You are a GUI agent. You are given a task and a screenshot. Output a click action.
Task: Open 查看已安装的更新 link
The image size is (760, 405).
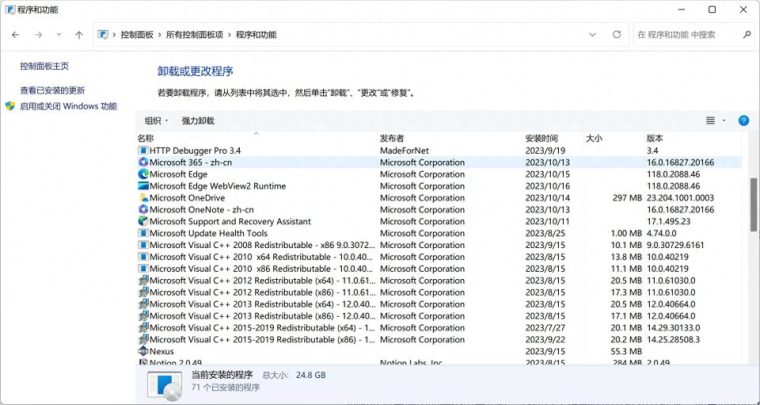tap(52, 91)
